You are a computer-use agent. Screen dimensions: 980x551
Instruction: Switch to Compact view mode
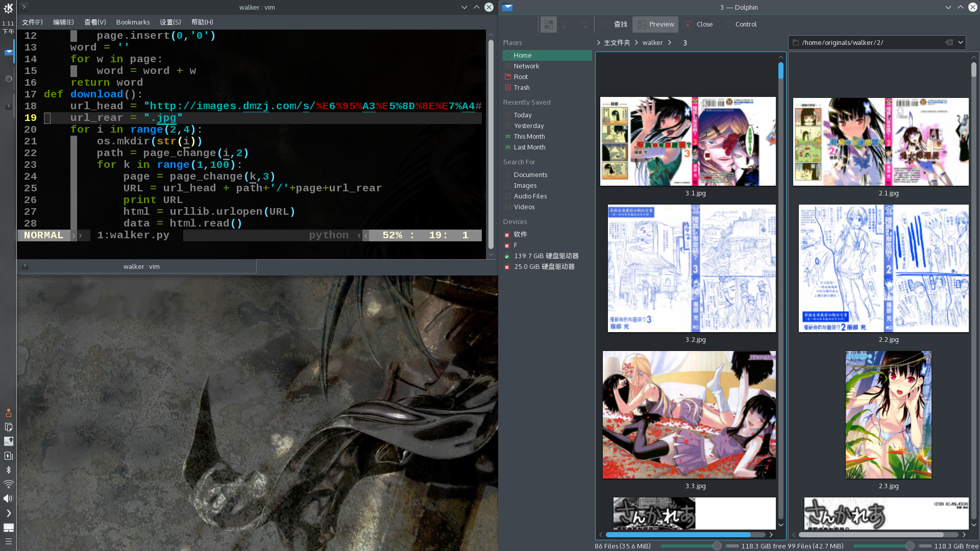pos(566,24)
